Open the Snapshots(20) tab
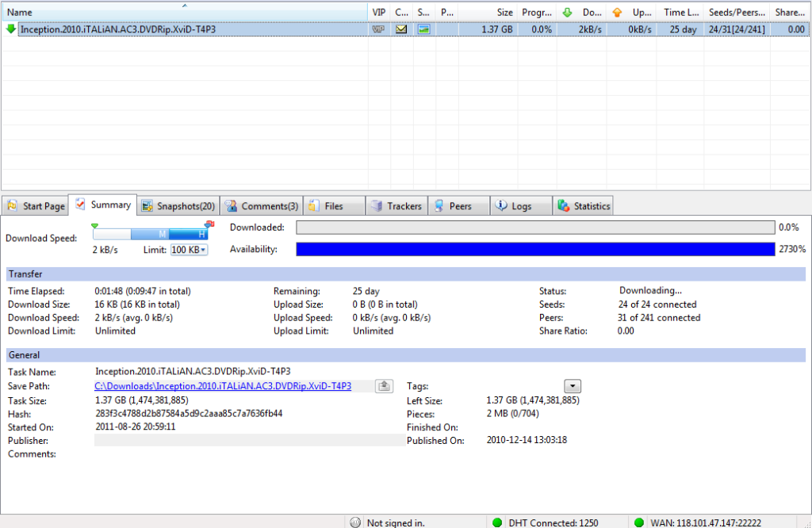 tap(178, 206)
